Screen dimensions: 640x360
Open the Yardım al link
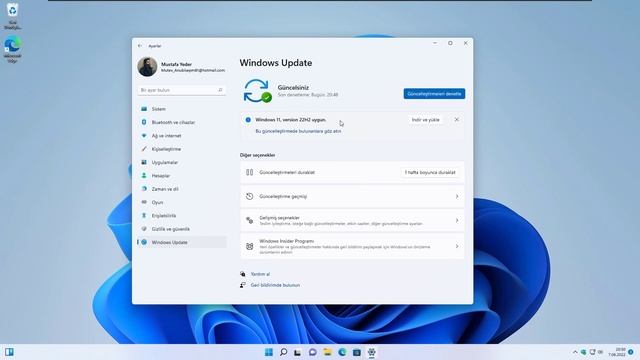tap(260, 274)
